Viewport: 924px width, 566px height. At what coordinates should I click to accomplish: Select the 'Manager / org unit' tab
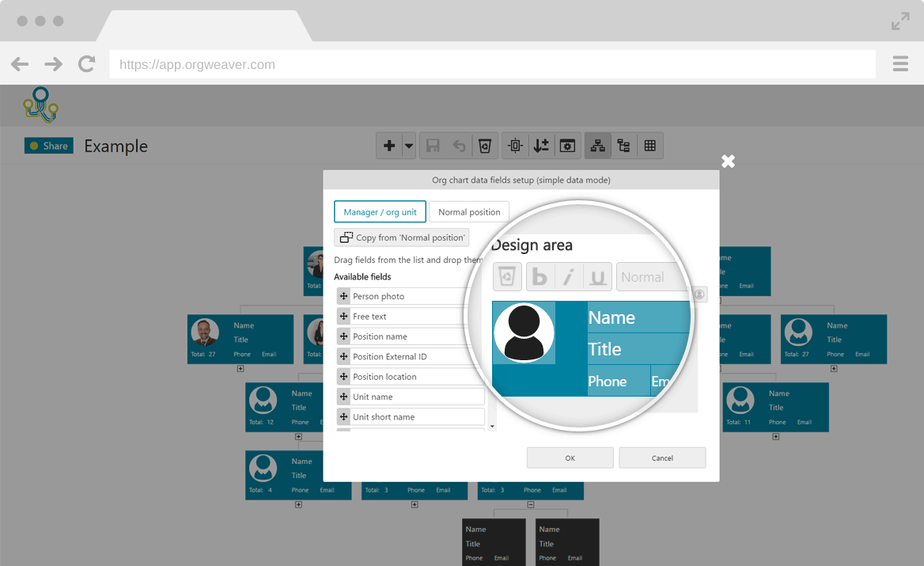tap(380, 211)
